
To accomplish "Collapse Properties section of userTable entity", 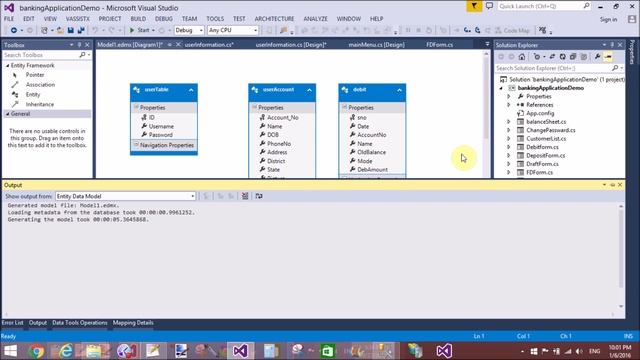I will (136, 107).
